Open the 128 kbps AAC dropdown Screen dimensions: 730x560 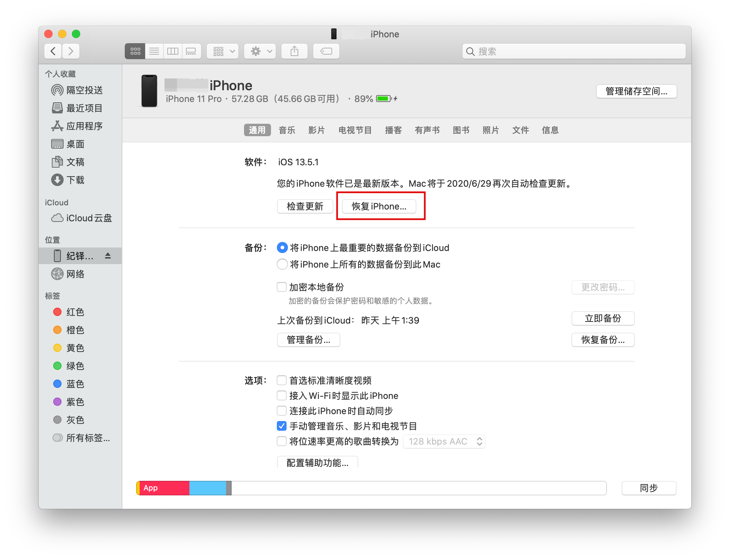click(444, 441)
